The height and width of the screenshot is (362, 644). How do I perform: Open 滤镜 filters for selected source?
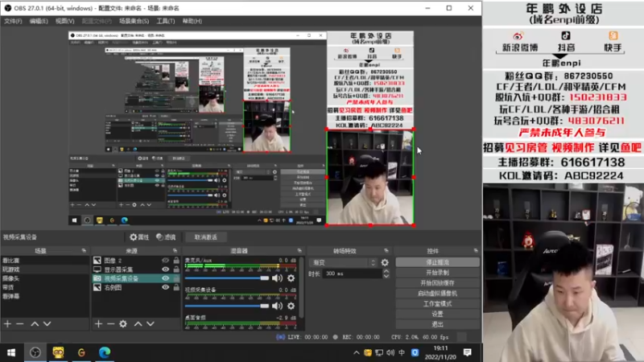tap(166, 237)
